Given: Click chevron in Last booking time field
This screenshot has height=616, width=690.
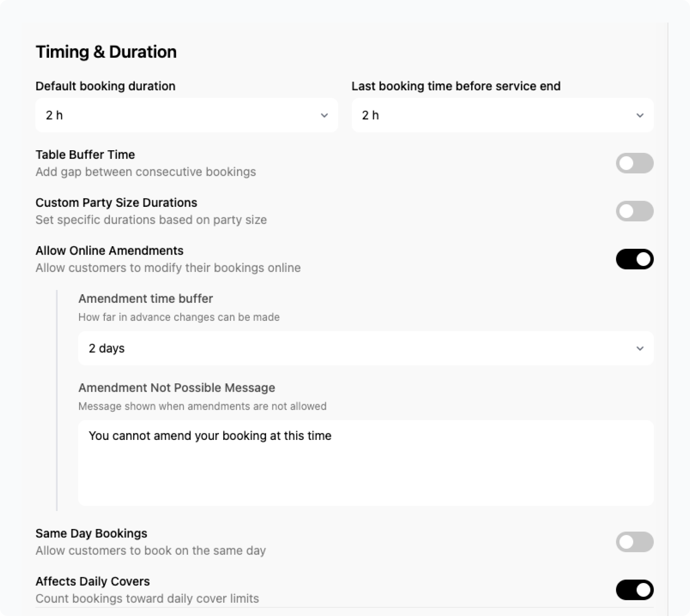Looking at the screenshot, I should 640,116.
